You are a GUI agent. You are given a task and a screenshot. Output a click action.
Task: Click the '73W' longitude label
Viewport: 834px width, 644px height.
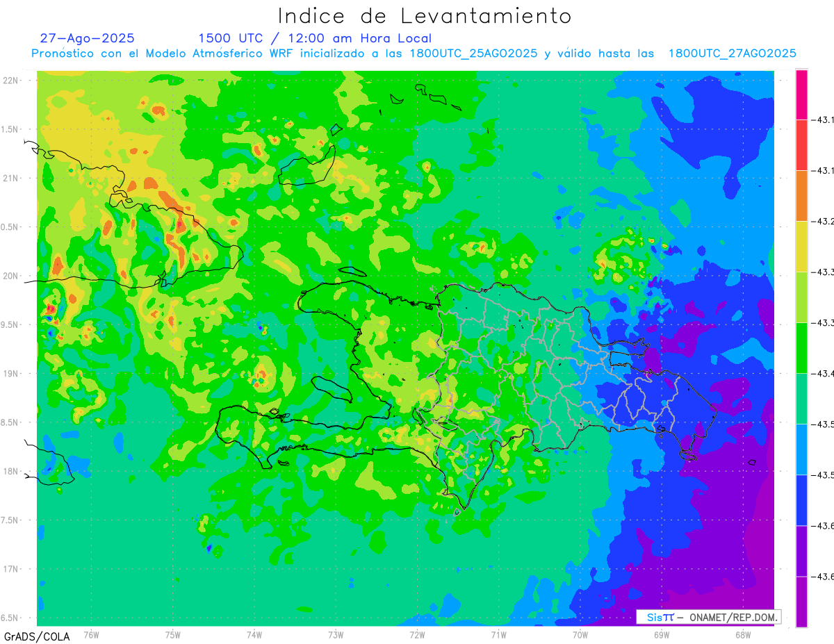pos(336,634)
